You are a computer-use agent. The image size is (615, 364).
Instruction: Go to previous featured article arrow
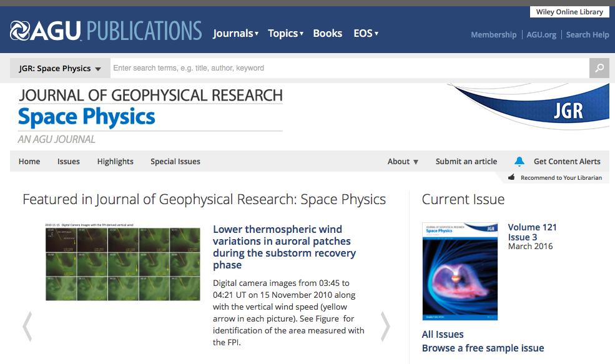coord(27,327)
